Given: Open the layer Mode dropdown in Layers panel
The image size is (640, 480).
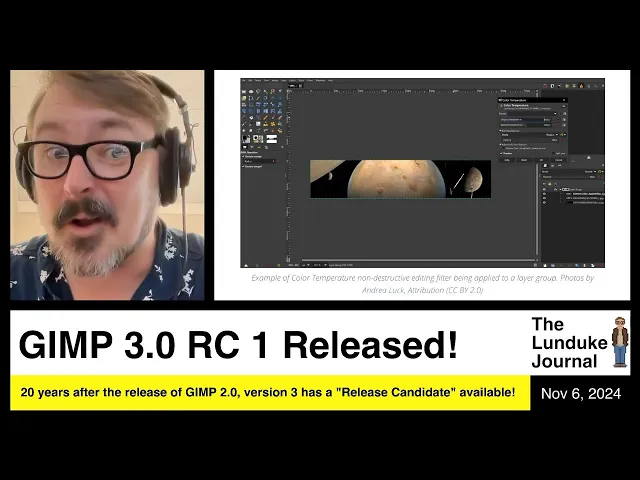Looking at the screenshot, I should (x=569, y=171).
